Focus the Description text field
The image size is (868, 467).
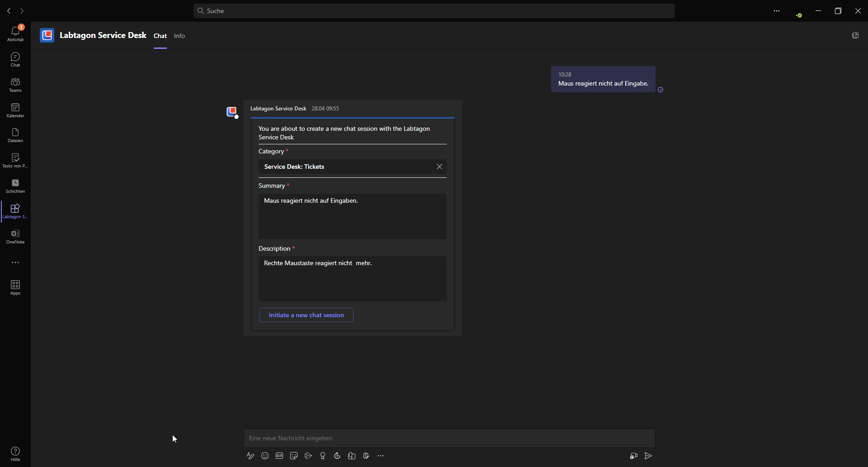click(x=353, y=279)
